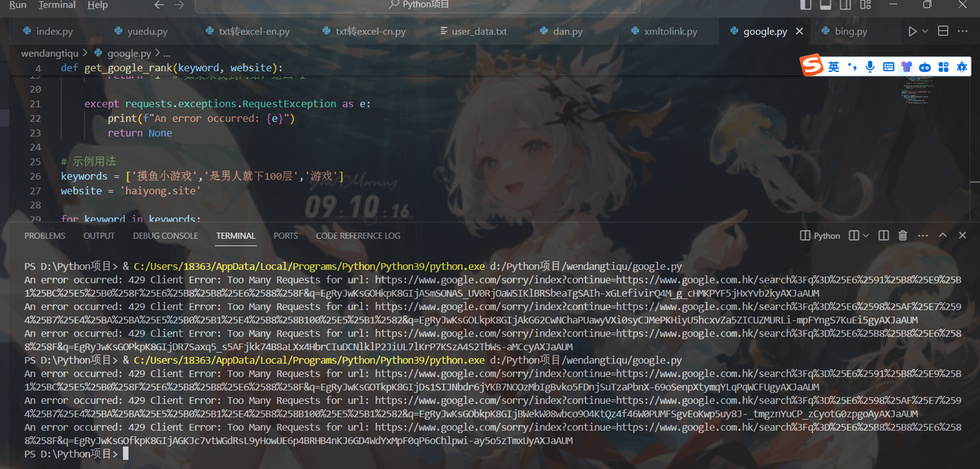Open launch profile dropdown in terminal panel
The image size is (980, 469).
pos(865,236)
